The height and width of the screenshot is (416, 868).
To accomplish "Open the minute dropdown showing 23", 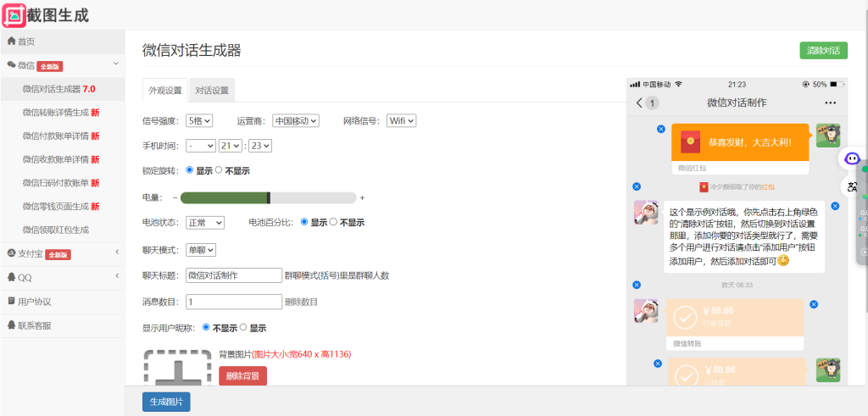I will 260,146.
